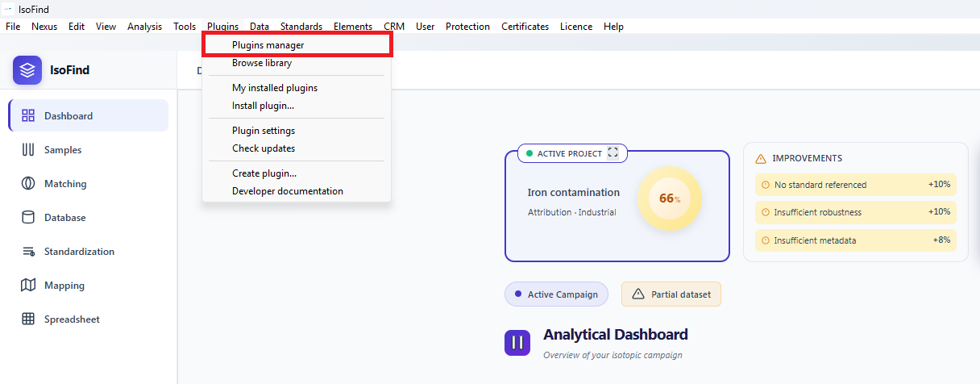Click the IsoFind logo icon in sidebar
Viewport: 980px width, 384px height.
click(27, 70)
